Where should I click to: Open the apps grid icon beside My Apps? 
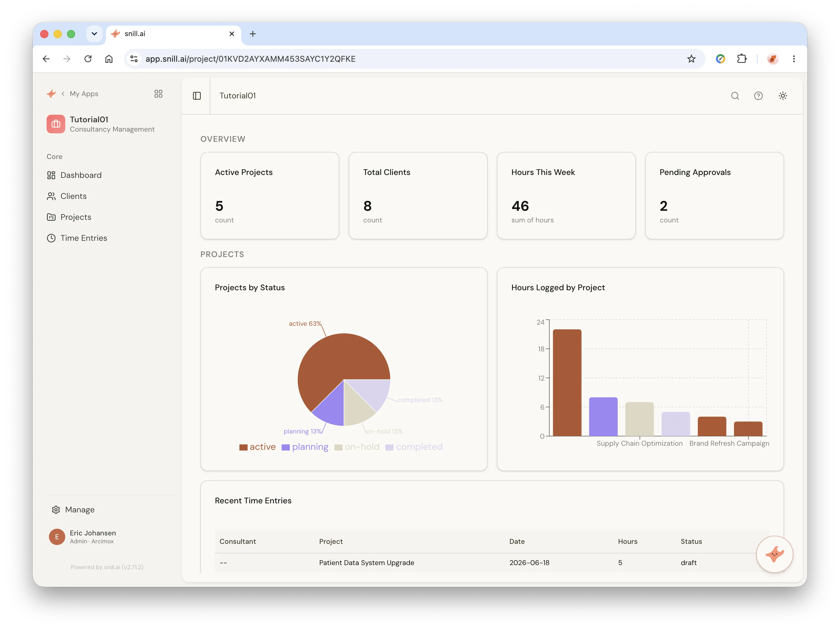(x=158, y=94)
